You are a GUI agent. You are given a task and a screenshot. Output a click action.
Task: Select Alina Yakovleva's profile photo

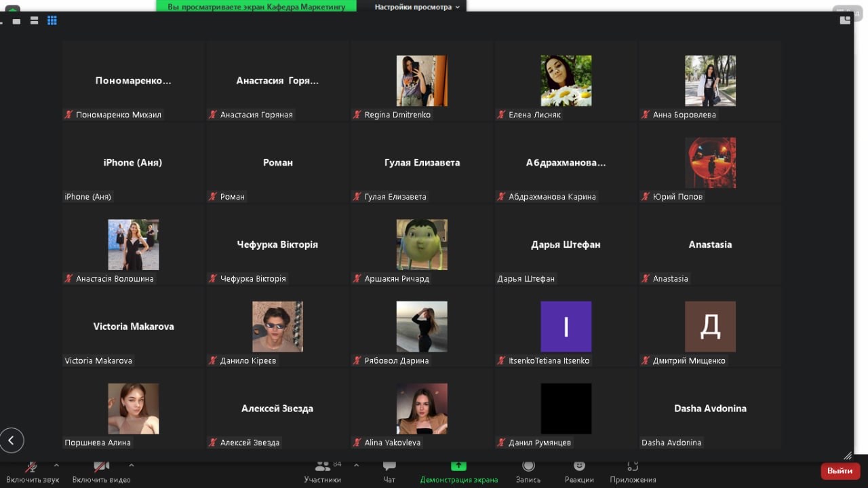click(x=422, y=409)
